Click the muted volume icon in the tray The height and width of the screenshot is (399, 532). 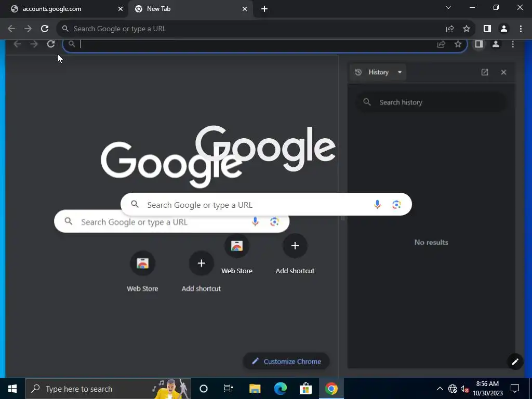pos(464,389)
